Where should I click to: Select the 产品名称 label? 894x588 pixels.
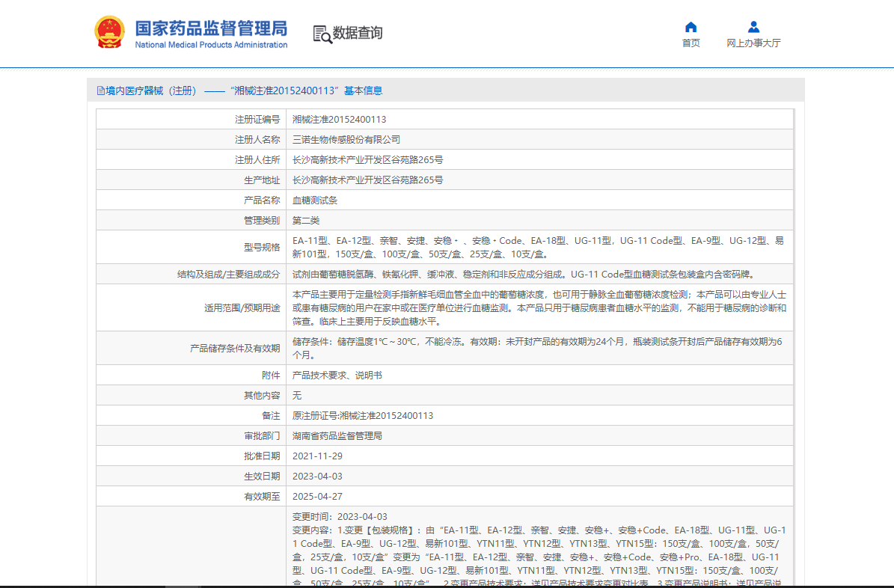pyautogui.click(x=262, y=200)
